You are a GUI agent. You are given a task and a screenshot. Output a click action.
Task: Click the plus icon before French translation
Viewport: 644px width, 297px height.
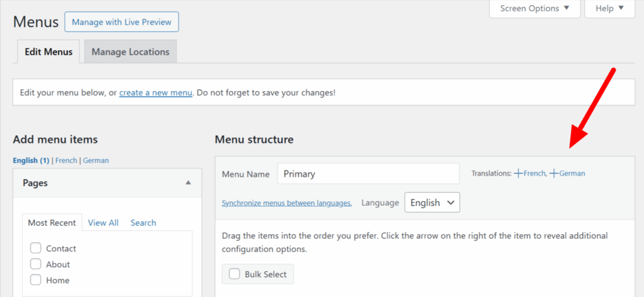click(518, 173)
